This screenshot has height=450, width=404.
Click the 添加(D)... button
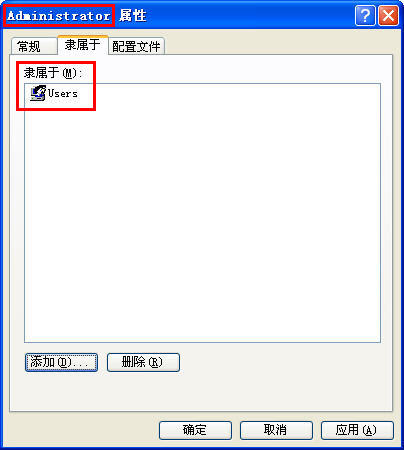tap(61, 362)
